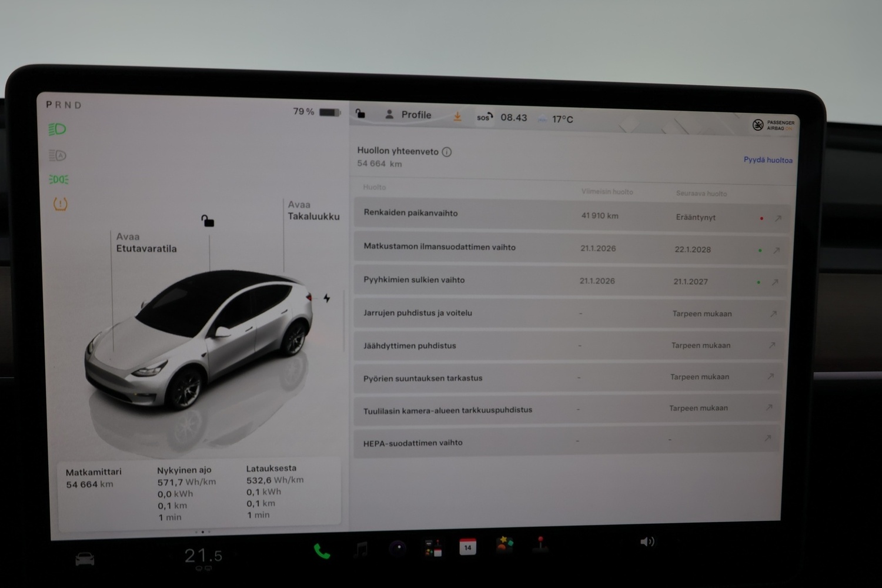Tap the PRND gear indicator
This screenshot has height=588, width=882.
click(x=64, y=105)
